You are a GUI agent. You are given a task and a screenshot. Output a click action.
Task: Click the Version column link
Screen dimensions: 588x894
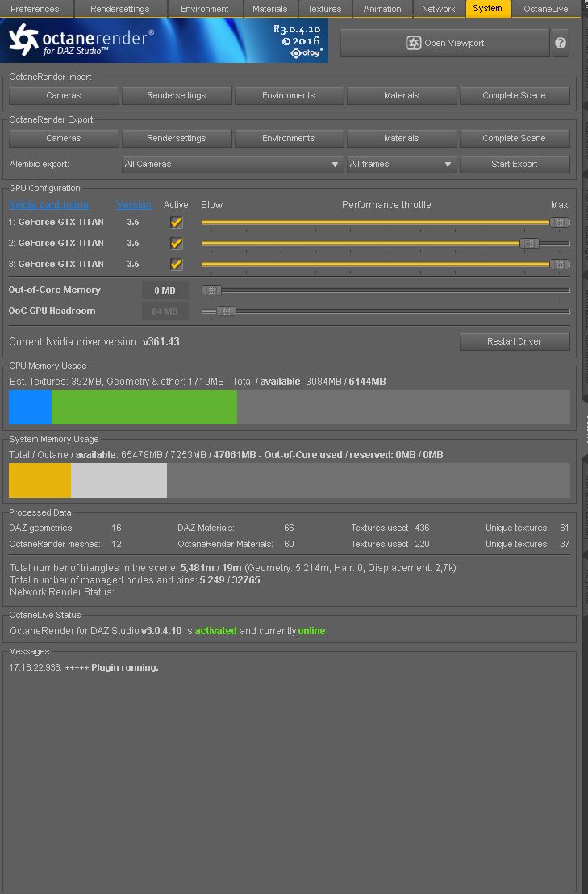coord(134,205)
